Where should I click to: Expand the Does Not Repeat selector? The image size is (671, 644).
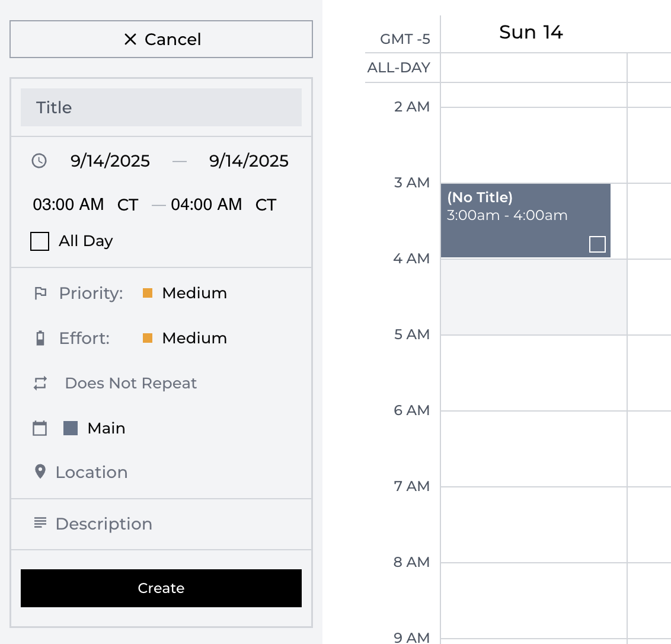coord(131,383)
